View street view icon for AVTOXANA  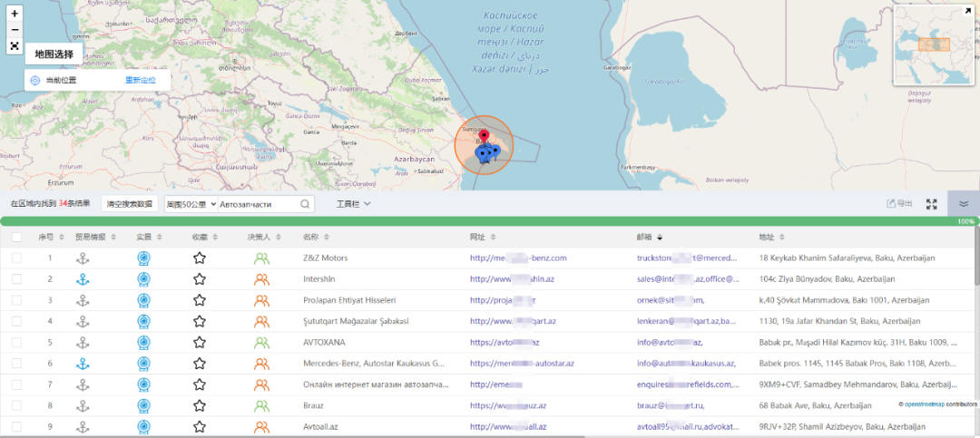tap(143, 343)
